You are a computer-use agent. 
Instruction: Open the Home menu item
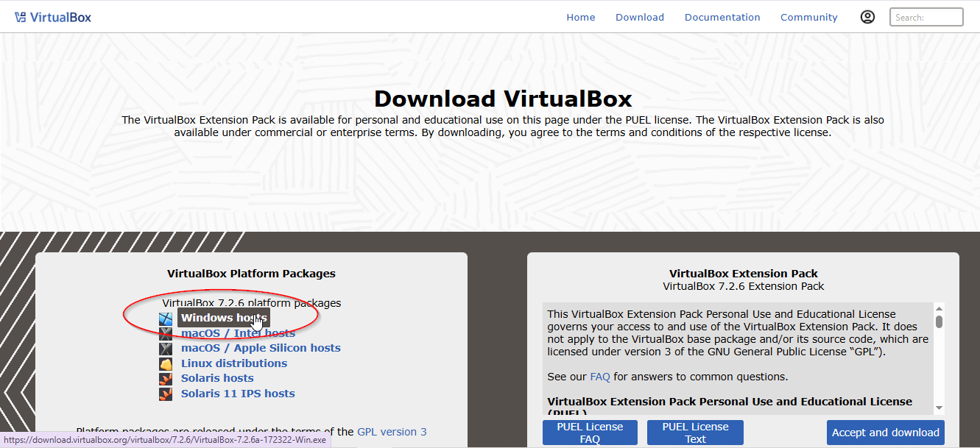(x=580, y=17)
